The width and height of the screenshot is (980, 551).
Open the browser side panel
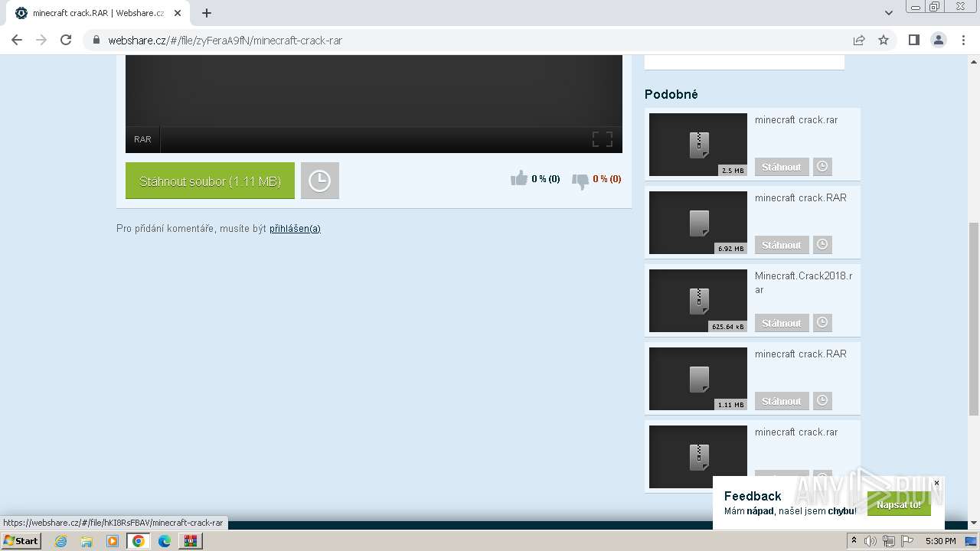click(913, 40)
